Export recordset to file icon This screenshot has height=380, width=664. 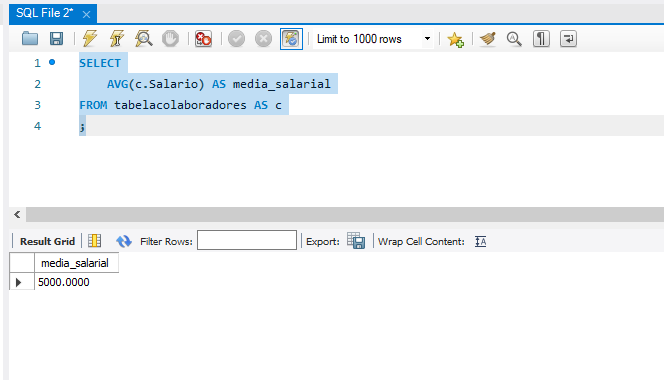tap(356, 241)
